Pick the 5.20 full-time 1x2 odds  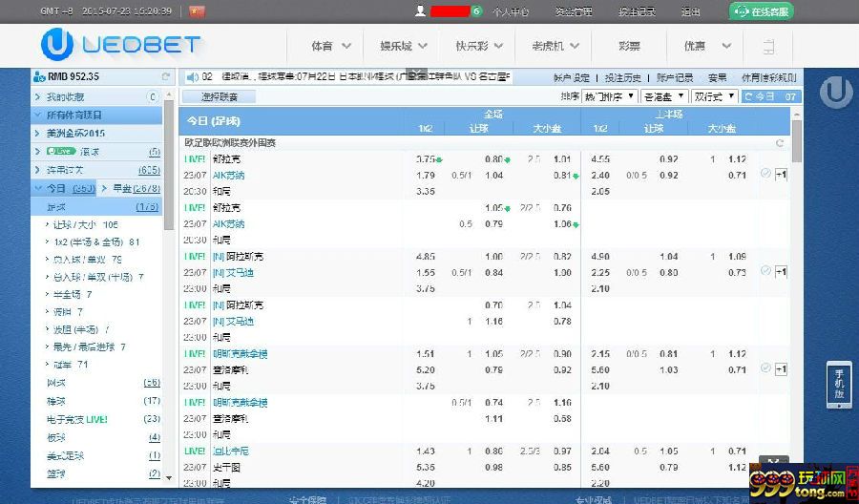pyautogui.click(x=425, y=370)
